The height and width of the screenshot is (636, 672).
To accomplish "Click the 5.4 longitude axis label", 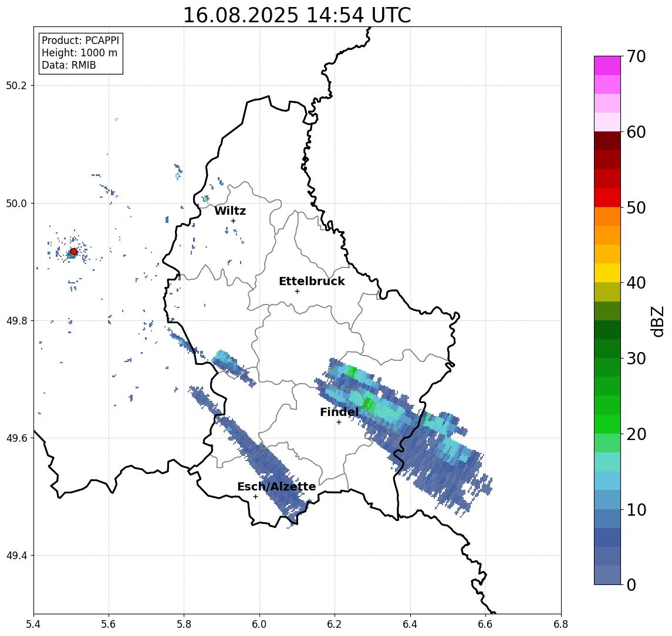I will coord(33,624).
